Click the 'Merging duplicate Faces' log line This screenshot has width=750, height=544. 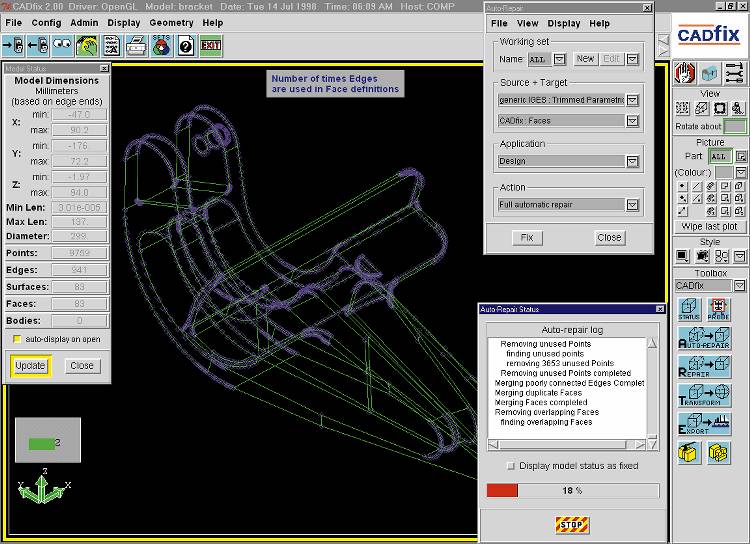[x=538, y=393]
